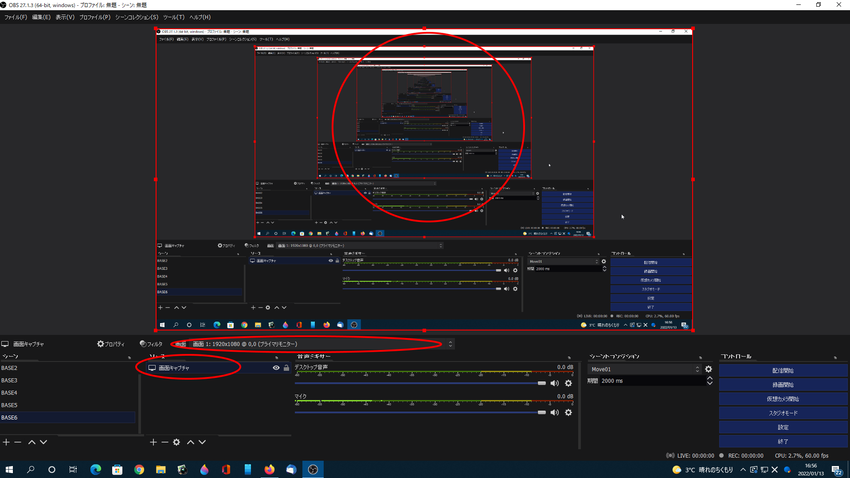Open the notification center icon
Screen dimensions: 850x478
pyautogui.click(x=837, y=470)
